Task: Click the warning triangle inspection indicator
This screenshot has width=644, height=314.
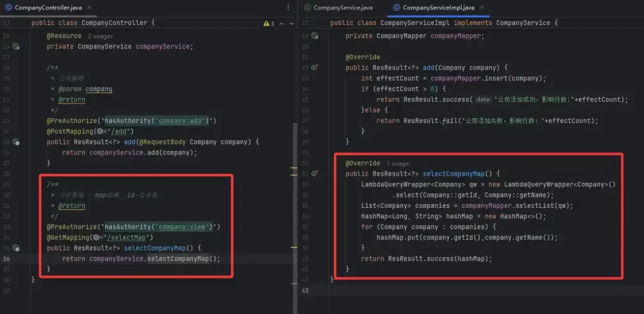Action: pyautogui.click(x=267, y=23)
